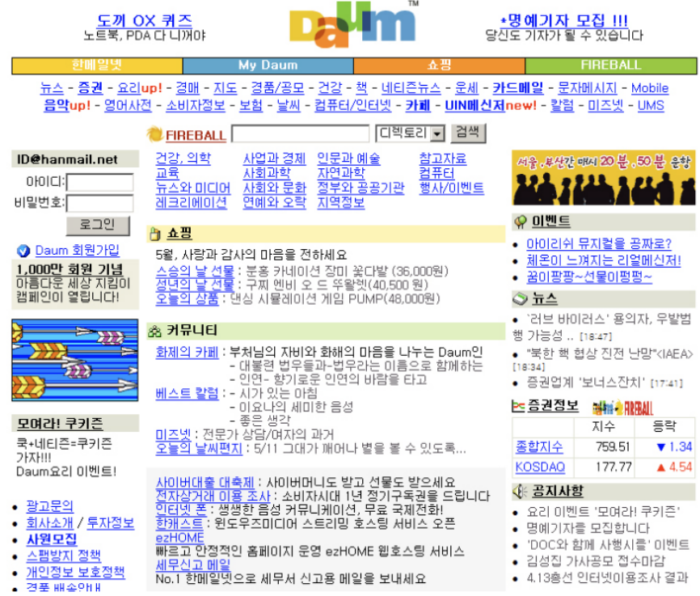Screen dimensions: 700x596
Task: Click the tree icon next to 이벤트
Action: pyautogui.click(x=520, y=222)
